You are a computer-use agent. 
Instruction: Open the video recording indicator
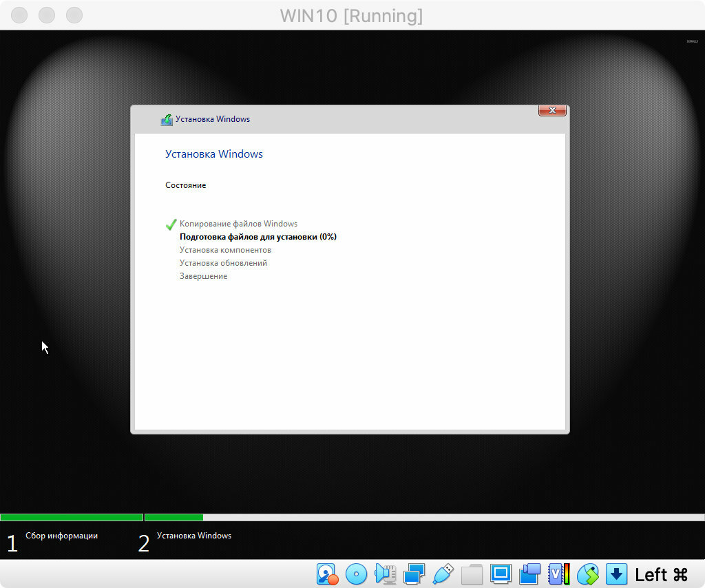[x=529, y=574]
